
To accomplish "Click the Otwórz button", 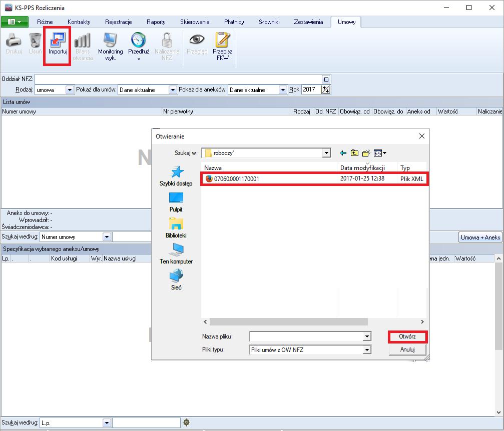I will [407, 336].
